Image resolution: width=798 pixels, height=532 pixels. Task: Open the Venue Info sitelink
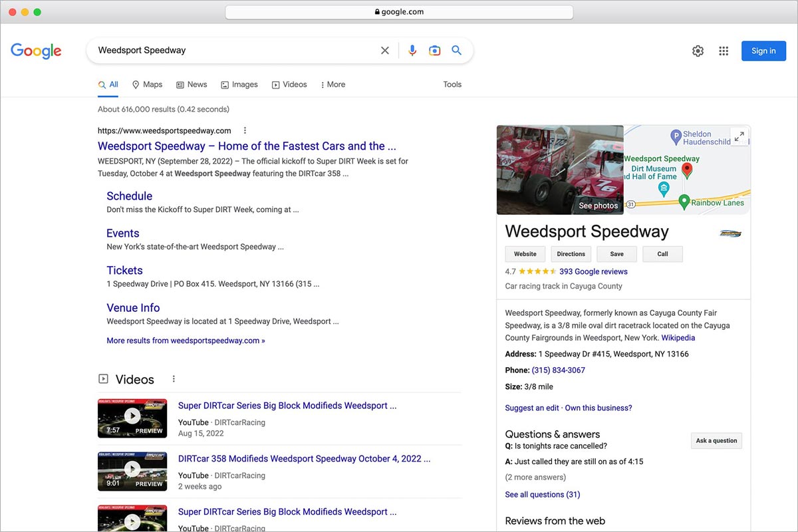(133, 308)
